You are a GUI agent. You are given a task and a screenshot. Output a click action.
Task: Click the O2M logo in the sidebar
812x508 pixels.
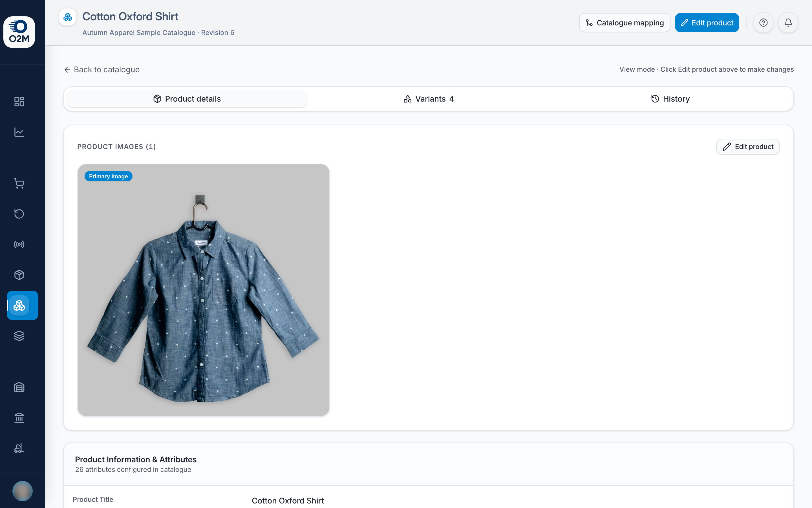(19, 32)
